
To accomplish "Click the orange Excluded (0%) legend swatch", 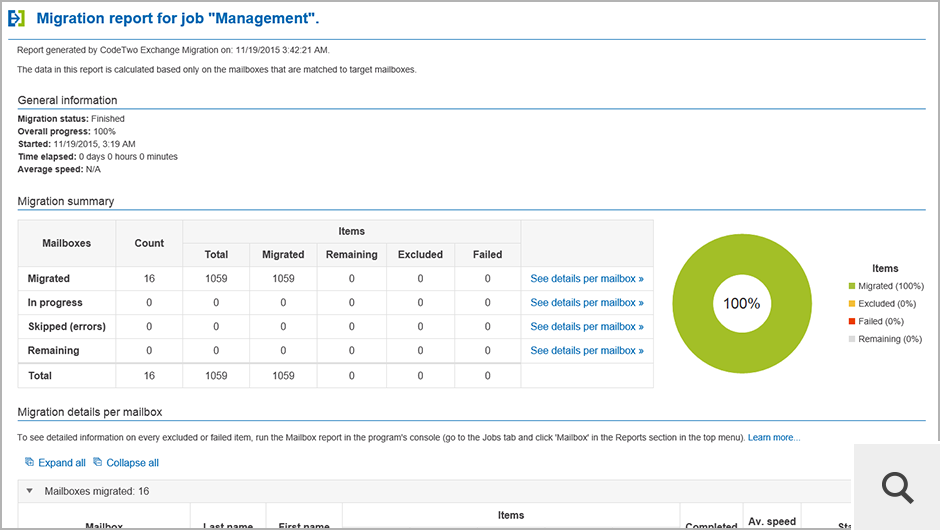I will (x=852, y=303).
